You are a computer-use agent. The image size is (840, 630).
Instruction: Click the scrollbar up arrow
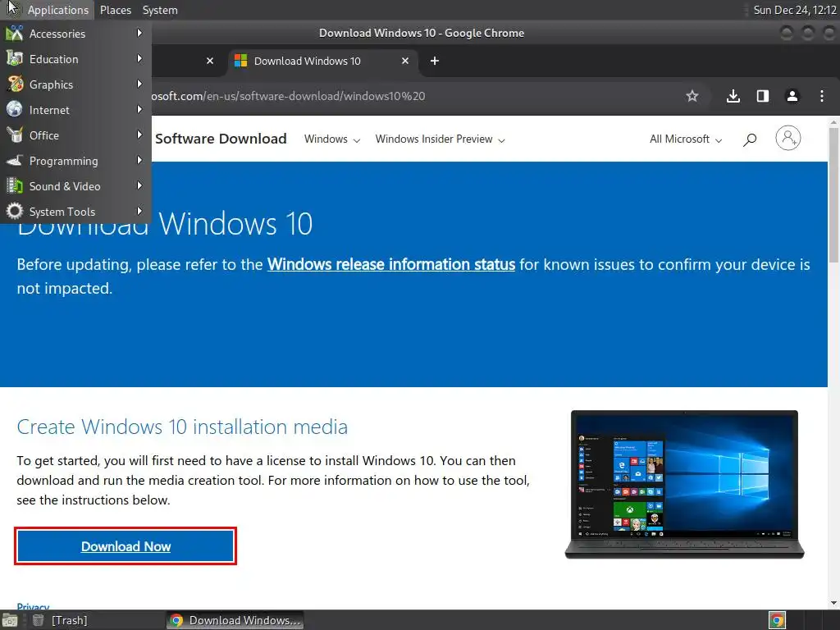(x=833, y=121)
